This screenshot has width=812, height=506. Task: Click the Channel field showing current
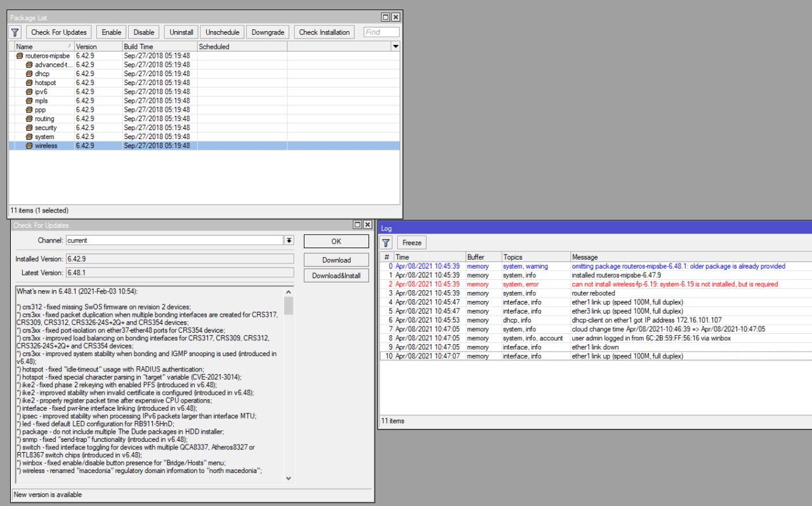point(174,241)
